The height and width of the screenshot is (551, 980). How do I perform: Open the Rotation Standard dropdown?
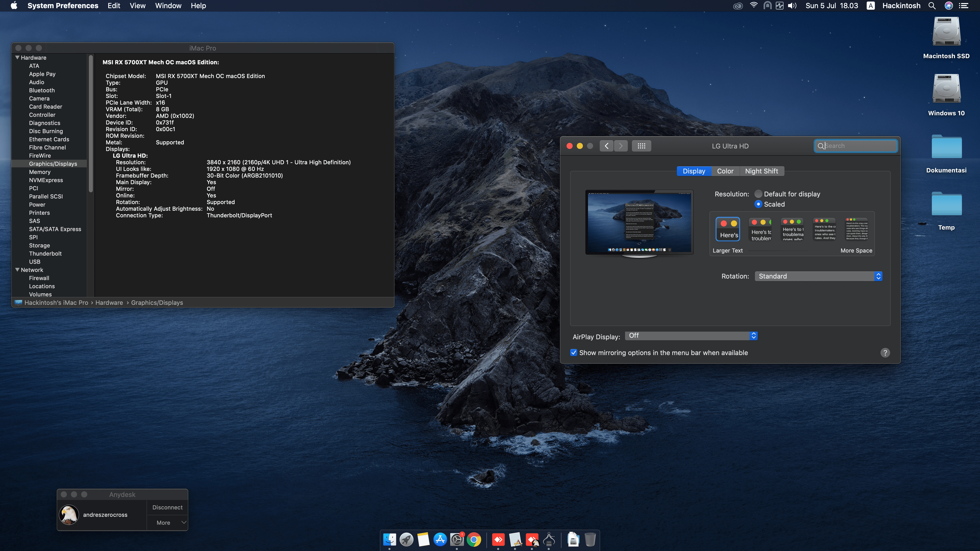click(818, 277)
